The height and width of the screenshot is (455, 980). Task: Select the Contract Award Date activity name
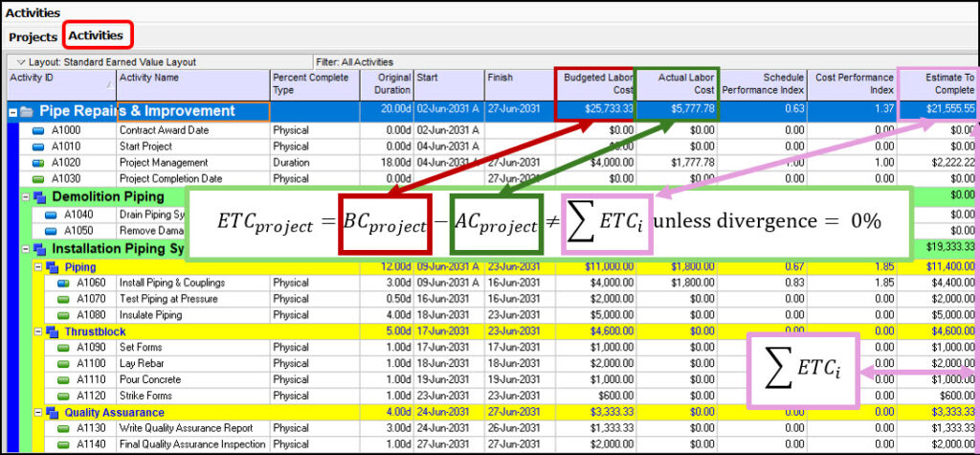click(165, 130)
